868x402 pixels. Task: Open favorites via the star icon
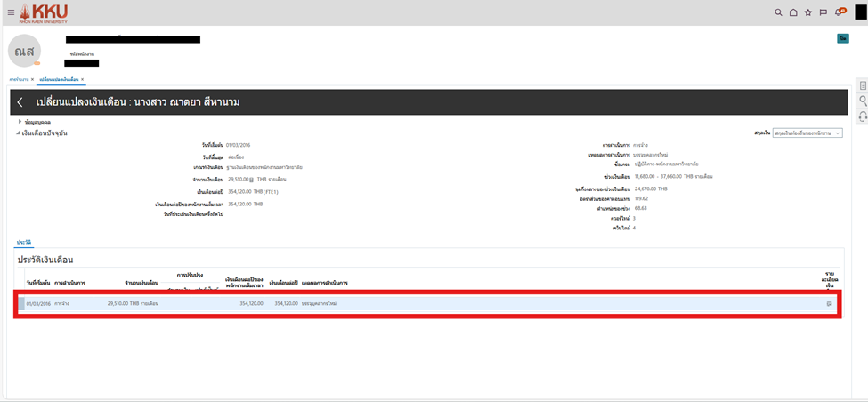tap(808, 12)
